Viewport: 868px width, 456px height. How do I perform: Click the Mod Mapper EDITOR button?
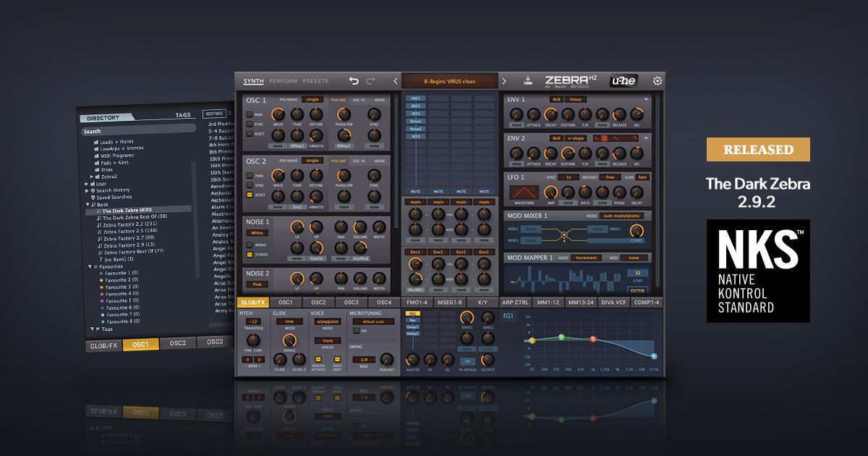(x=637, y=290)
